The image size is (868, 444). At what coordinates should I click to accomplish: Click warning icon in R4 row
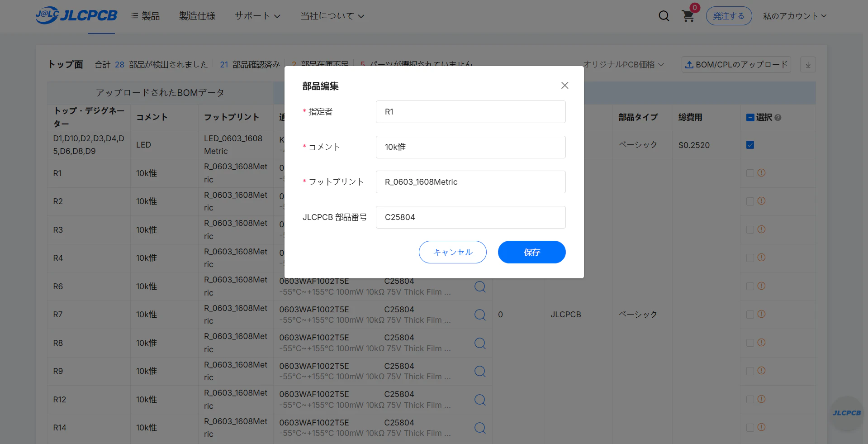[761, 258]
